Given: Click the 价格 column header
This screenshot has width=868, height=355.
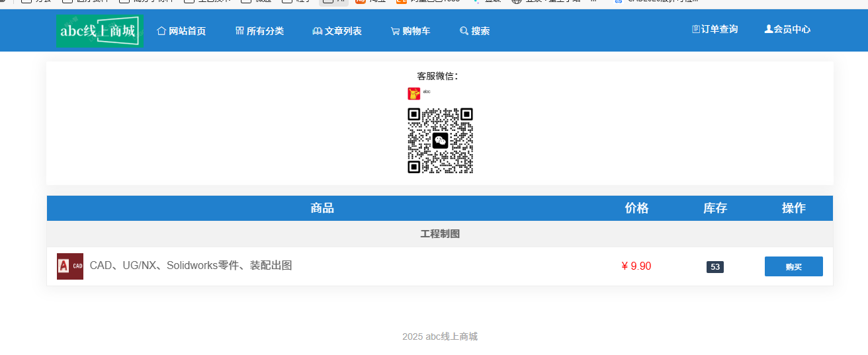Looking at the screenshot, I should (x=636, y=208).
